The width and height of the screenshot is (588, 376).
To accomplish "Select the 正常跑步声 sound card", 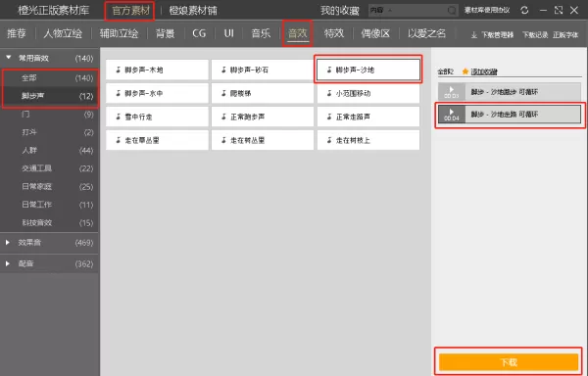I will tap(263, 117).
